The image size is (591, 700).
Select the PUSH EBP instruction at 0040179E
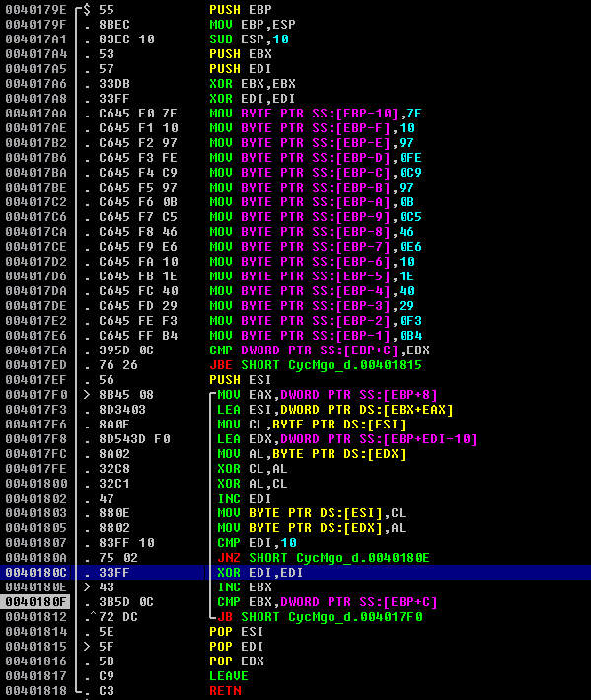[x=241, y=9]
